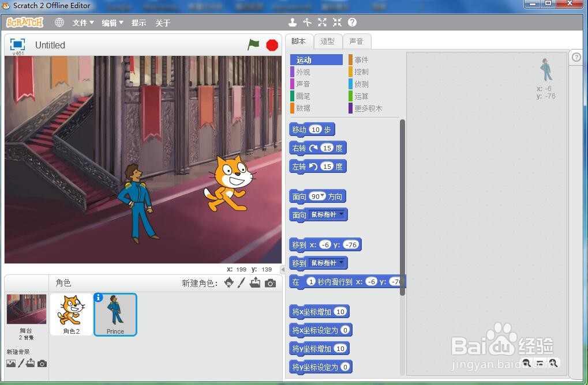Click the green flag to run project
The image size is (588, 385).
(253, 44)
